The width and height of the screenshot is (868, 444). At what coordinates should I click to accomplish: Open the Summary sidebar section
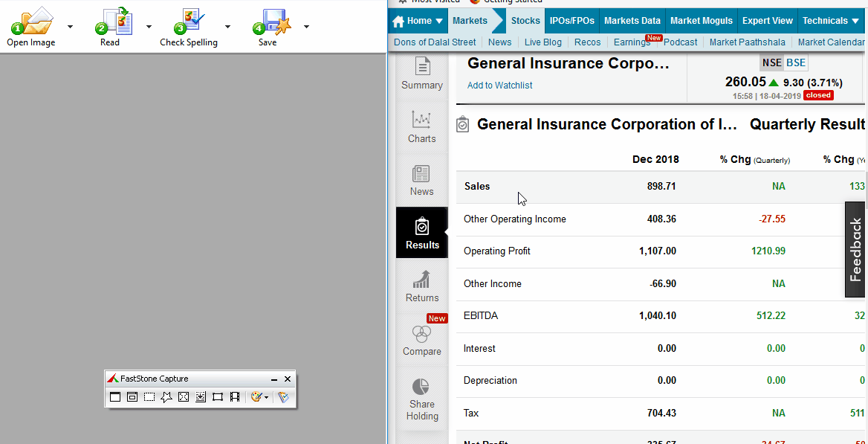coord(422,73)
